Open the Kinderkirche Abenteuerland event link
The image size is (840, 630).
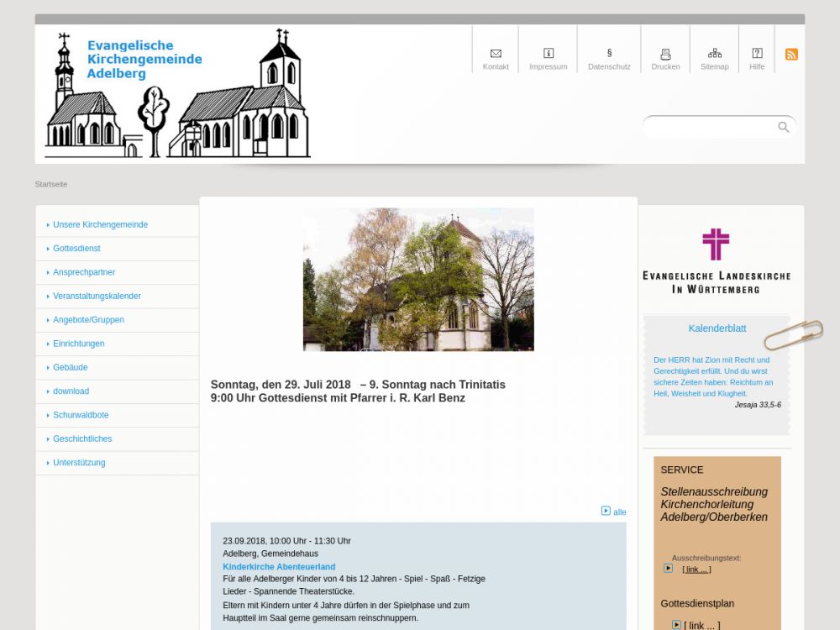pos(279,567)
